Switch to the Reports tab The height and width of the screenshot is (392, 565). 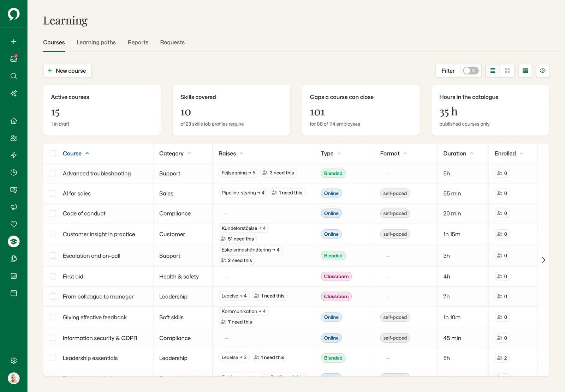[138, 42]
